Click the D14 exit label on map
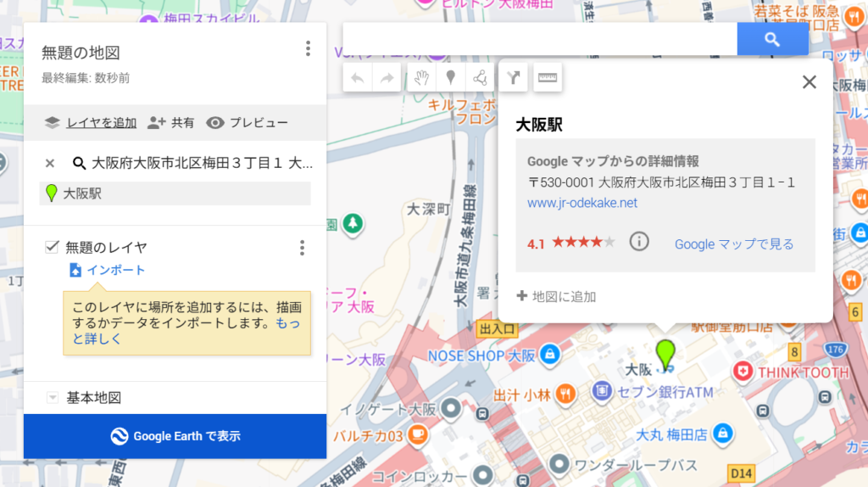The width and height of the screenshot is (868, 487). coord(741,473)
